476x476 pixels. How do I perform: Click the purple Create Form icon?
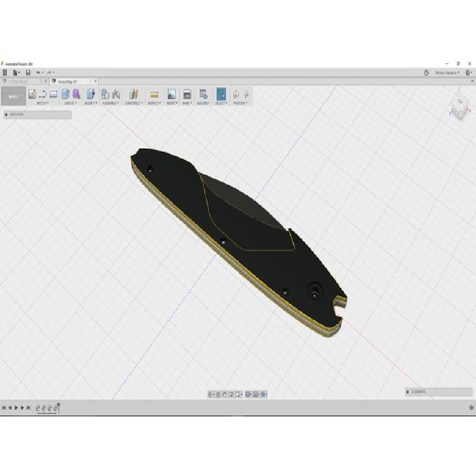[x=76, y=94]
